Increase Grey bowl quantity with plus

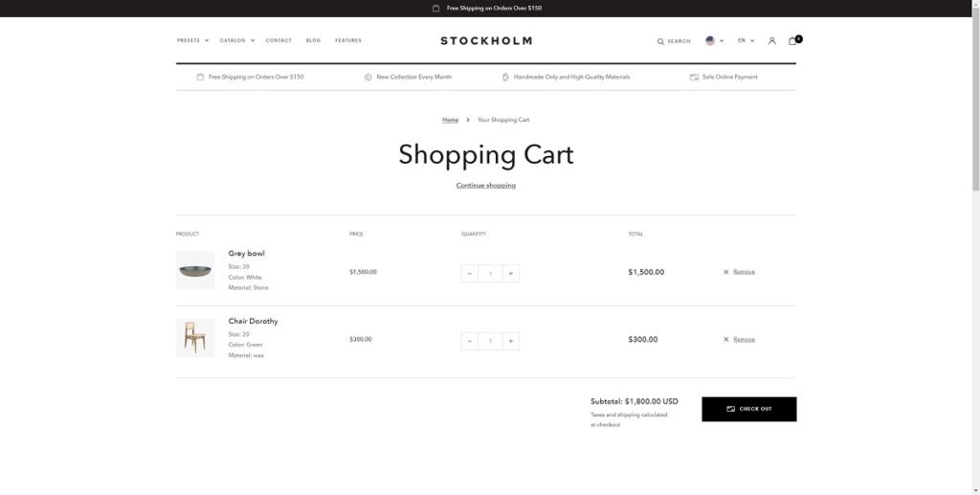(x=511, y=273)
